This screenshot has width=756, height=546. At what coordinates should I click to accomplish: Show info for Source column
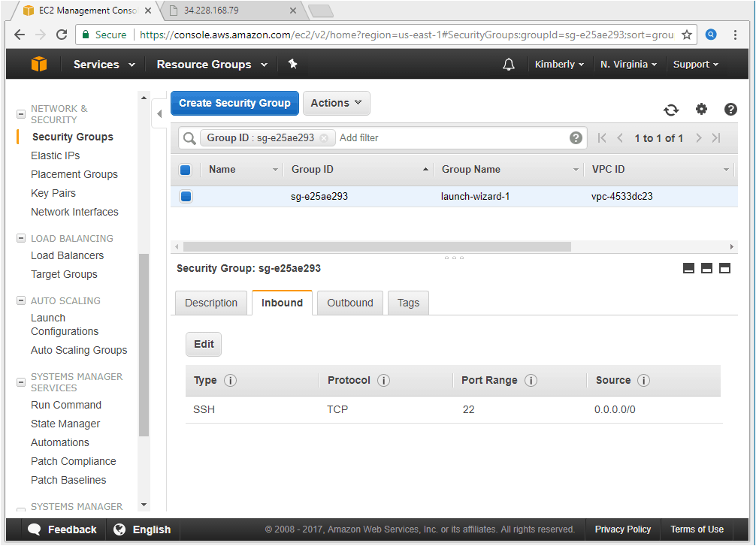pos(644,381)
